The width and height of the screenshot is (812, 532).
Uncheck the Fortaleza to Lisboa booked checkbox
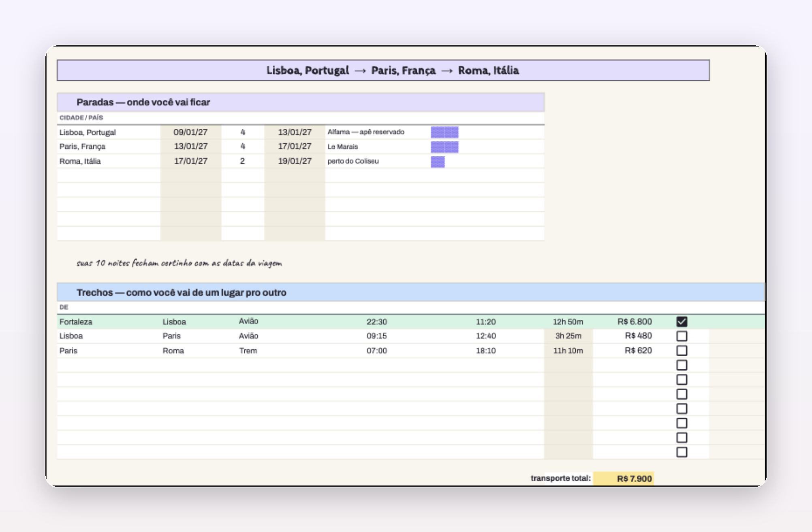click(682, 321)
